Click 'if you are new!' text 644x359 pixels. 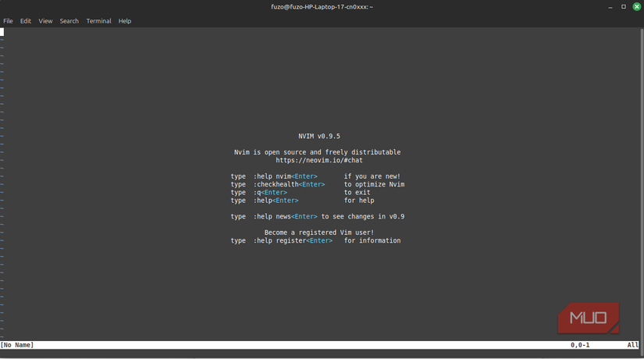[372, 176]
